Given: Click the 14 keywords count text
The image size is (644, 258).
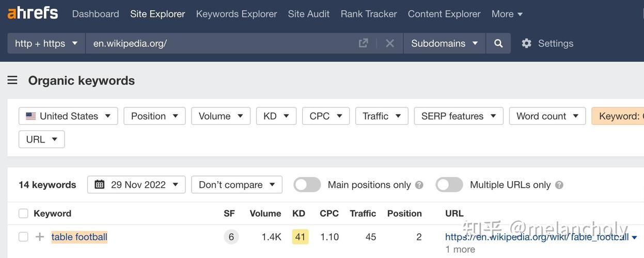Looking at the screenshot, I should (x=48, y=185).
